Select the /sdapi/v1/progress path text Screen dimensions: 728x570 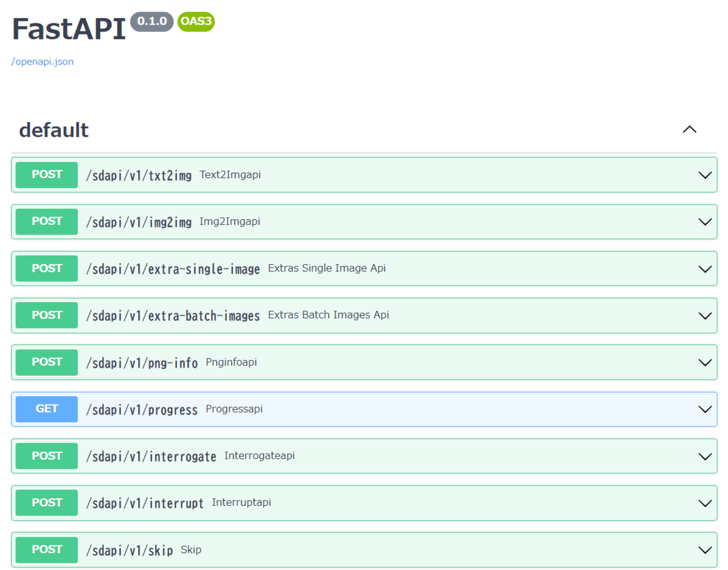click(x=142, y=410)
